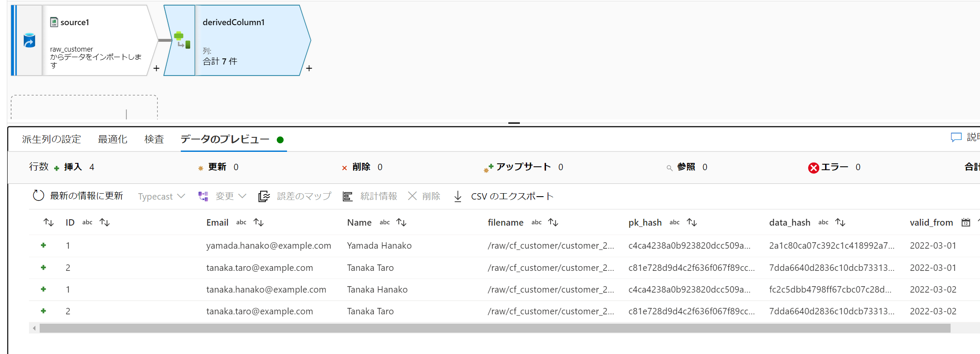The image size is (980, 354).
Task: Click the 誤差のマップ button
Action: click(x=295, y=196)
